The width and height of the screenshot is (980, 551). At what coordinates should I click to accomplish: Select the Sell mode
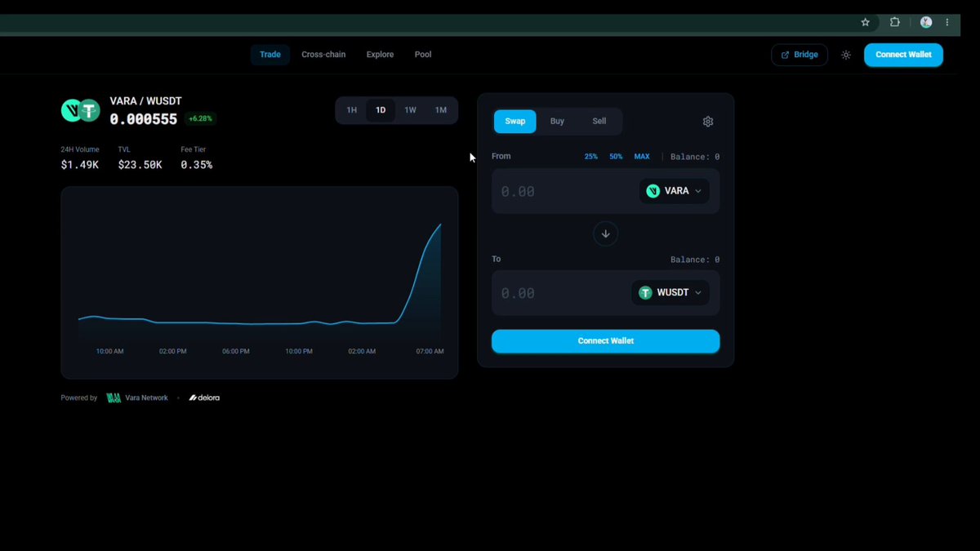click(x=599, y=122)
